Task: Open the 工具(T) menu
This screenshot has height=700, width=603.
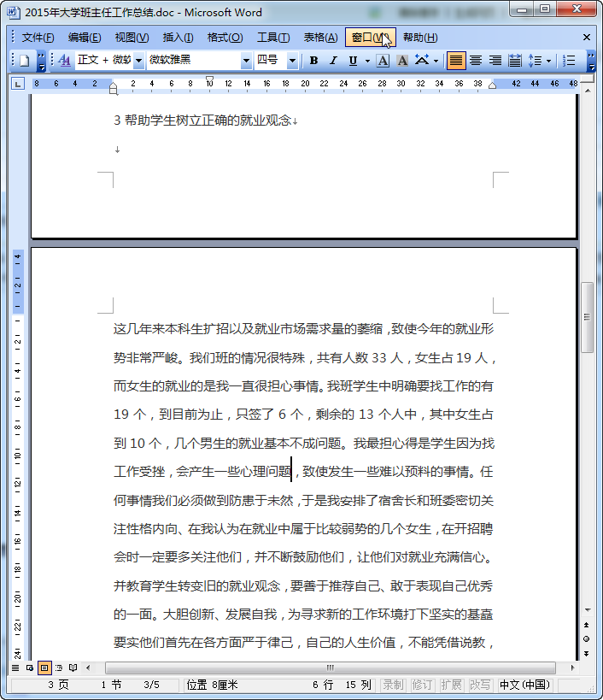Action: 273,38
